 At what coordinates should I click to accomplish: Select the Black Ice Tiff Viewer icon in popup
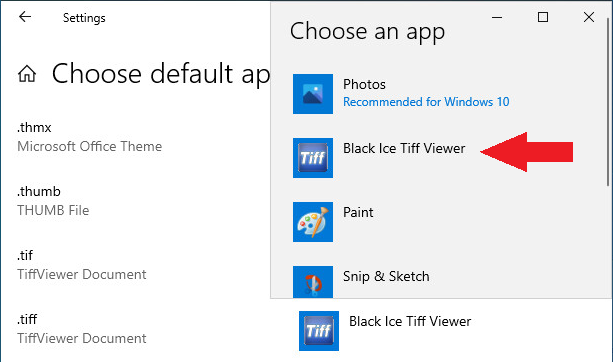pos(313,158)
